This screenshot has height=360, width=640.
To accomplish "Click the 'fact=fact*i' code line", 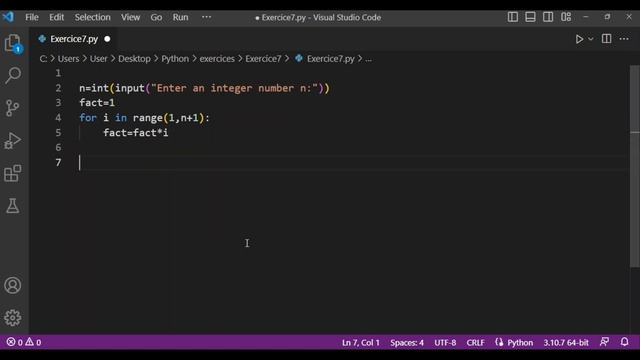I will (136, 133).
